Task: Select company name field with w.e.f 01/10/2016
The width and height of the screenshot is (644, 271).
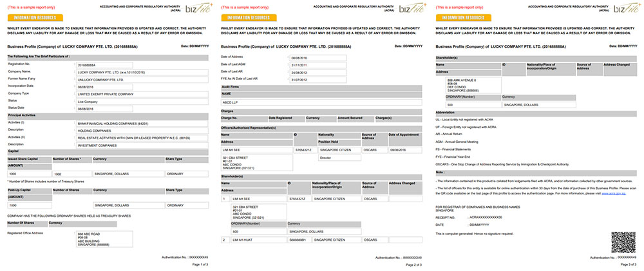Action: pyautogui.click(x=142, y=72)
